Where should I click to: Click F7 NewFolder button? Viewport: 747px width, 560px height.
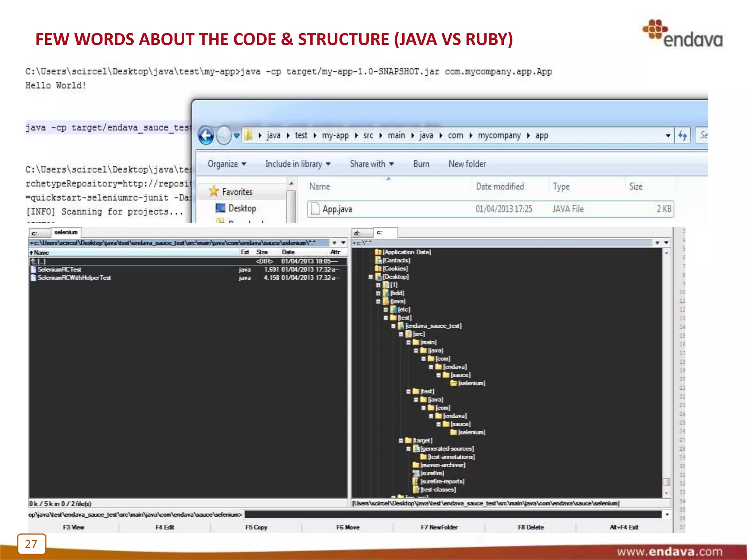tap(439, 527)
